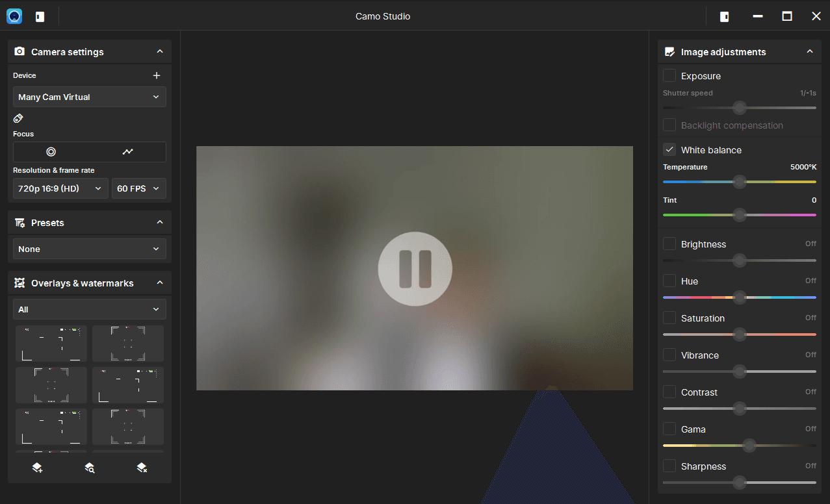Toggle the left sidebar panel icon

click(x=40, y=17)
